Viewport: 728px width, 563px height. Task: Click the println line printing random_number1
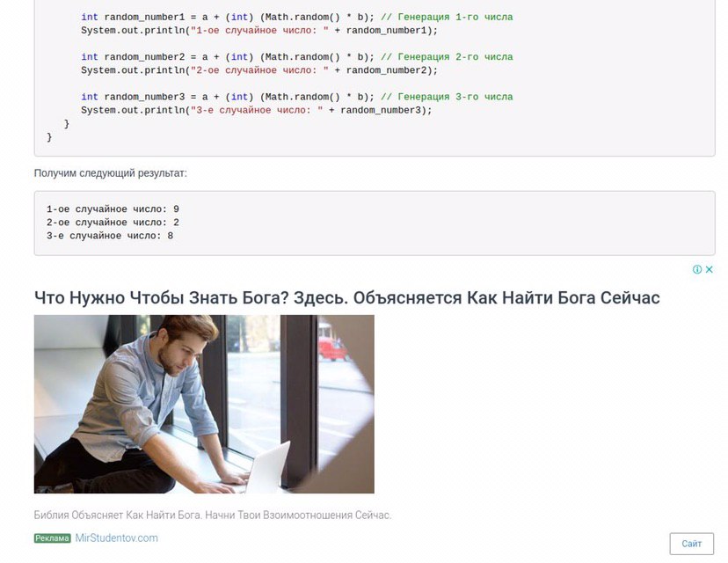pyautogui.click(x=259, y=31)
